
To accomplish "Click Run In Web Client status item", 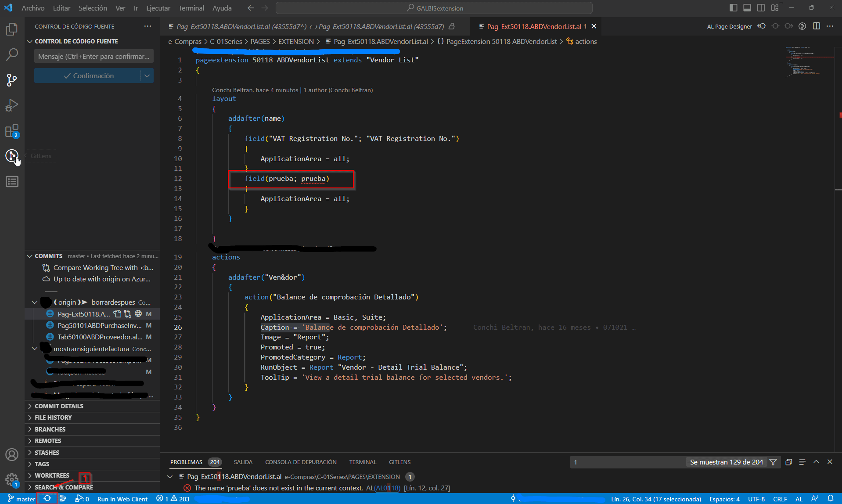I will (x=122, y=499).
